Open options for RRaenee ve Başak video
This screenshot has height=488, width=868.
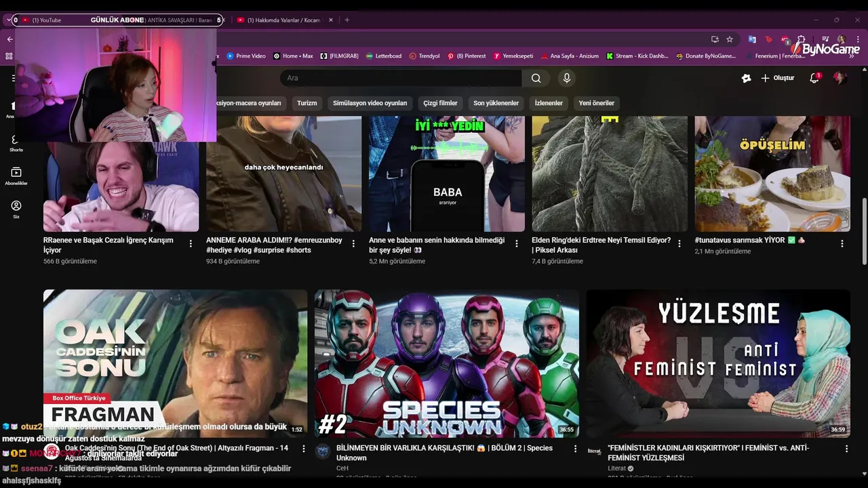pyautogui.click(x=191, y=243)
